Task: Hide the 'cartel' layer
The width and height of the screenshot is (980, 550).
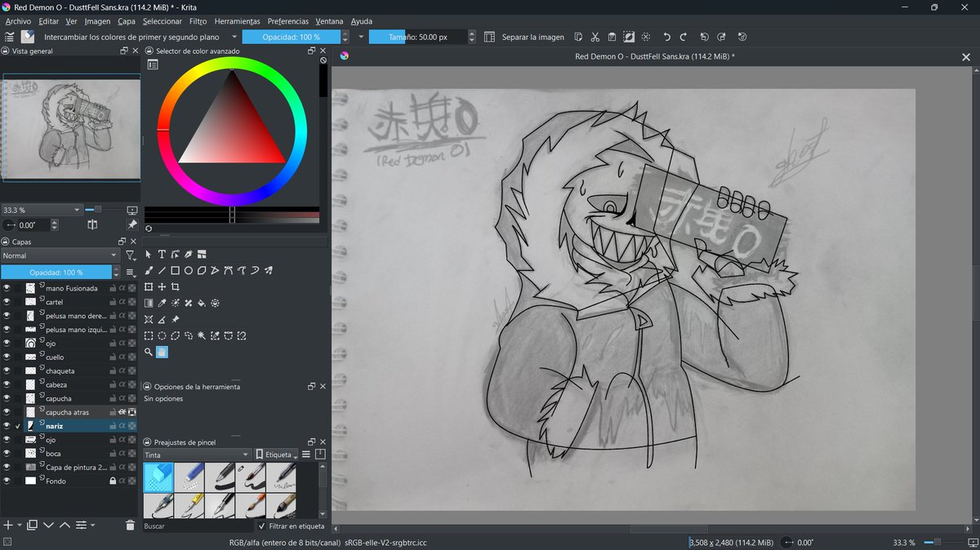Action: (x=7, y=302)
